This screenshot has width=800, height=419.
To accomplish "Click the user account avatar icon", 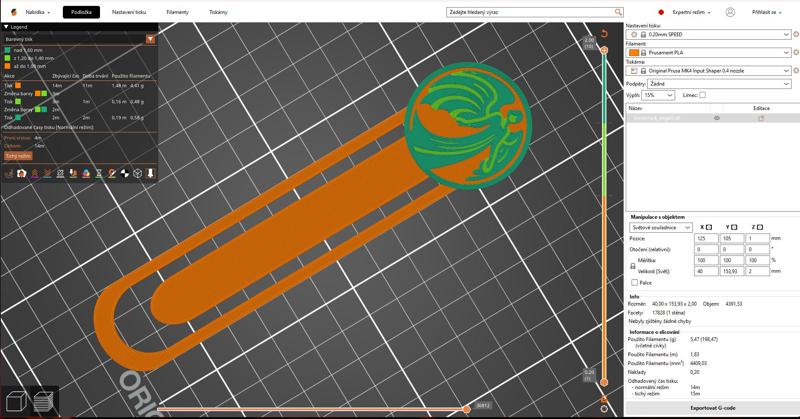I will point(730,12).
